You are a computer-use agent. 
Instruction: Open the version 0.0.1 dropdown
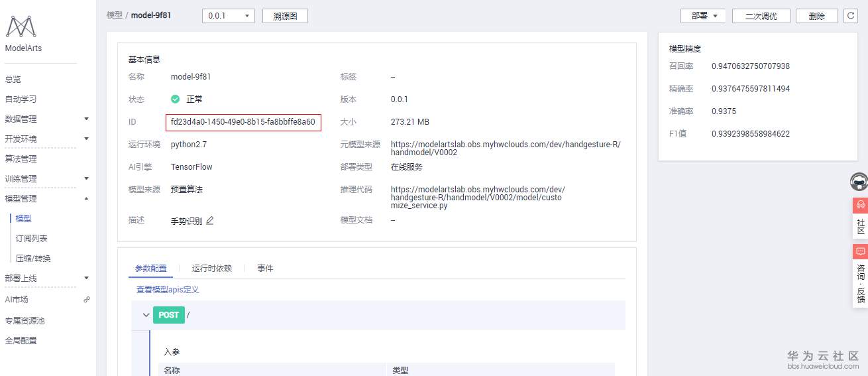click(x=229, y=16)
